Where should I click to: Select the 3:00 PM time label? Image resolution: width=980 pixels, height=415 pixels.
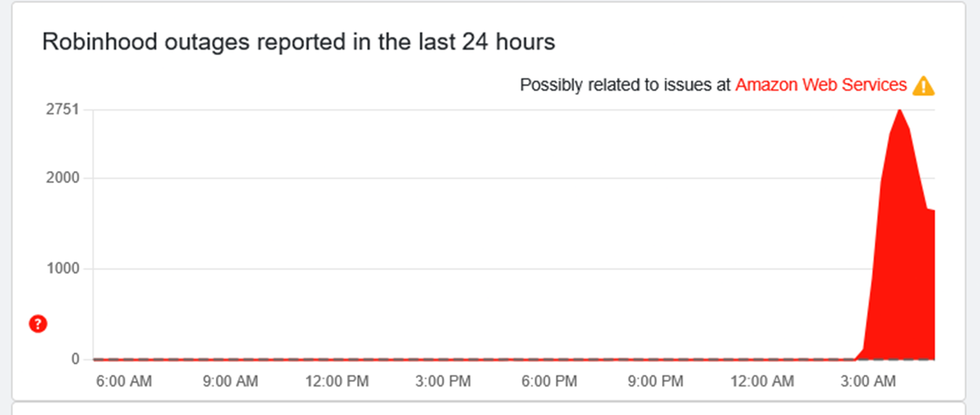(443, 381)
